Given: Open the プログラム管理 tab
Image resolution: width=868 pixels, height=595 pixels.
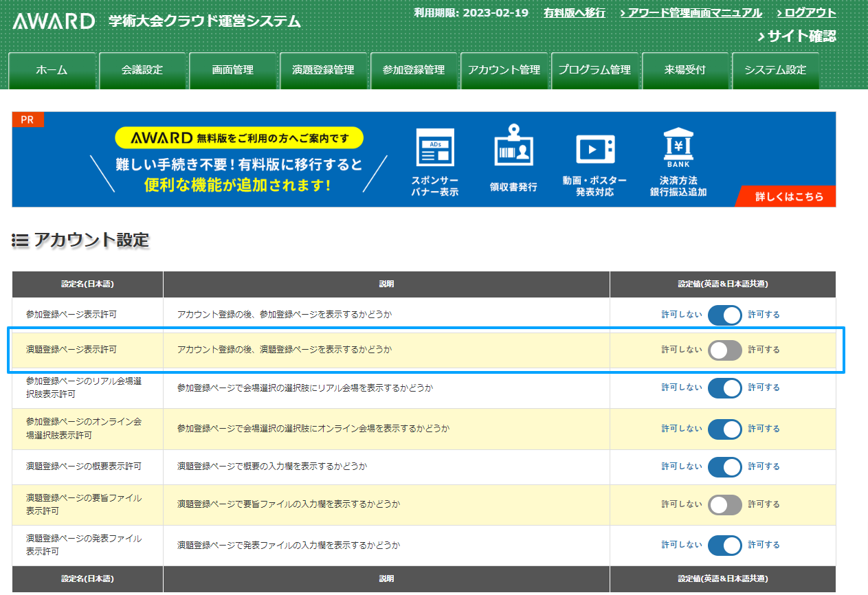Looking at the screenshot, I should coord(594,70).
